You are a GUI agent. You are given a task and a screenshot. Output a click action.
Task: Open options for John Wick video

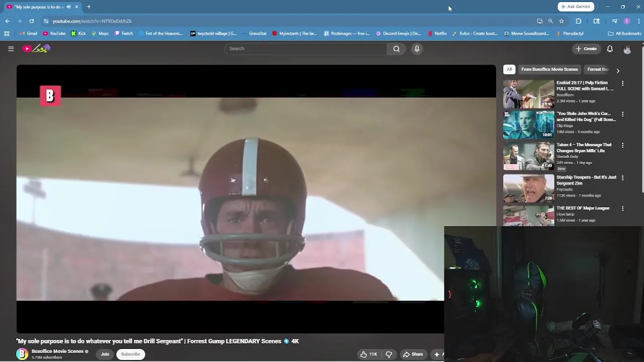[x=622, y=114]
